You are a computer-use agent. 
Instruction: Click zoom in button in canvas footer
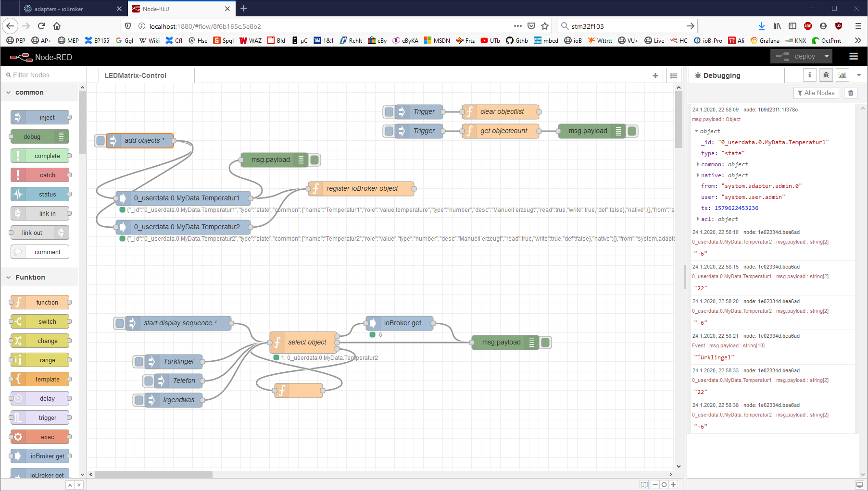673,484
